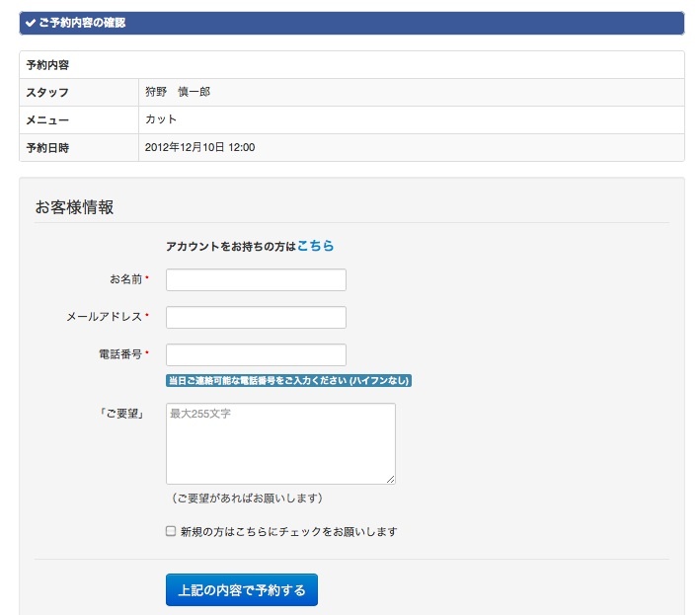The height and width of the screenshot is (615, 700).
Task: Click the 予約内容 table header
Action: [47, 65]
